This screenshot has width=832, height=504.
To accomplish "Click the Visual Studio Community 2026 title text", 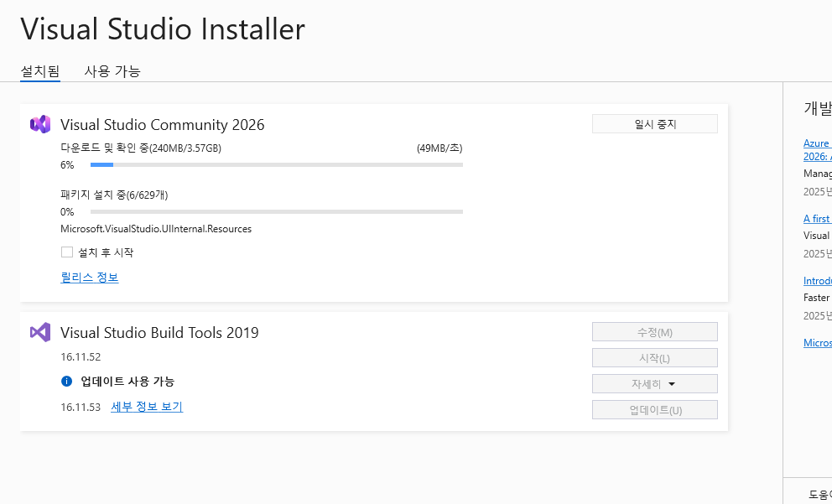I will click(x=163, y=125).
